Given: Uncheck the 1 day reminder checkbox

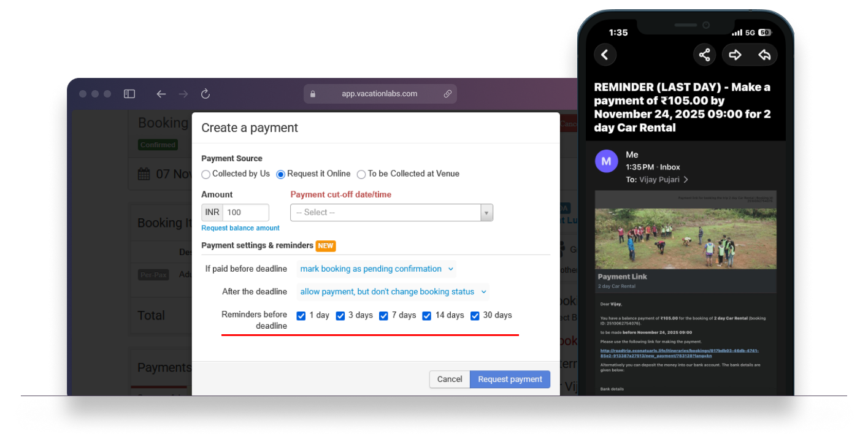Looking at the screenshot, I should (x=301, y=316).
